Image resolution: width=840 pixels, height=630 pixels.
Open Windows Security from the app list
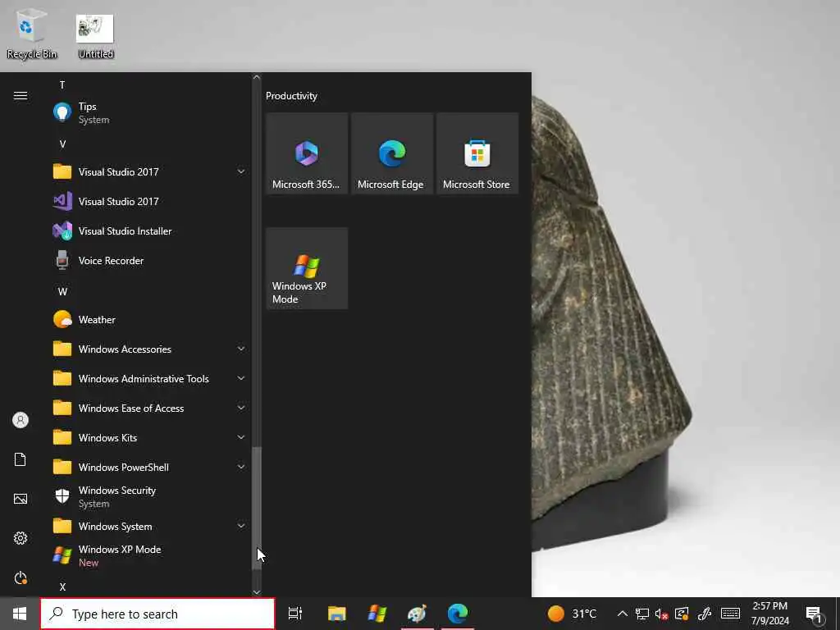coord(149,496)
